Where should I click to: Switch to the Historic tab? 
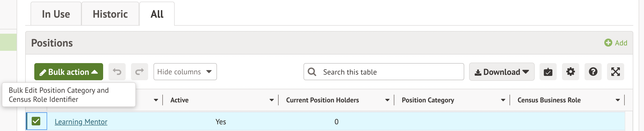(110, 14)
